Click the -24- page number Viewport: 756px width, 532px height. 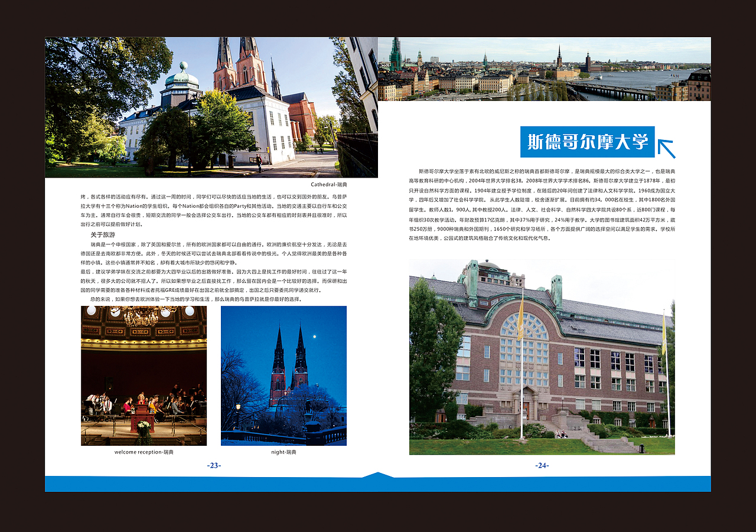(x=543, y=465)
